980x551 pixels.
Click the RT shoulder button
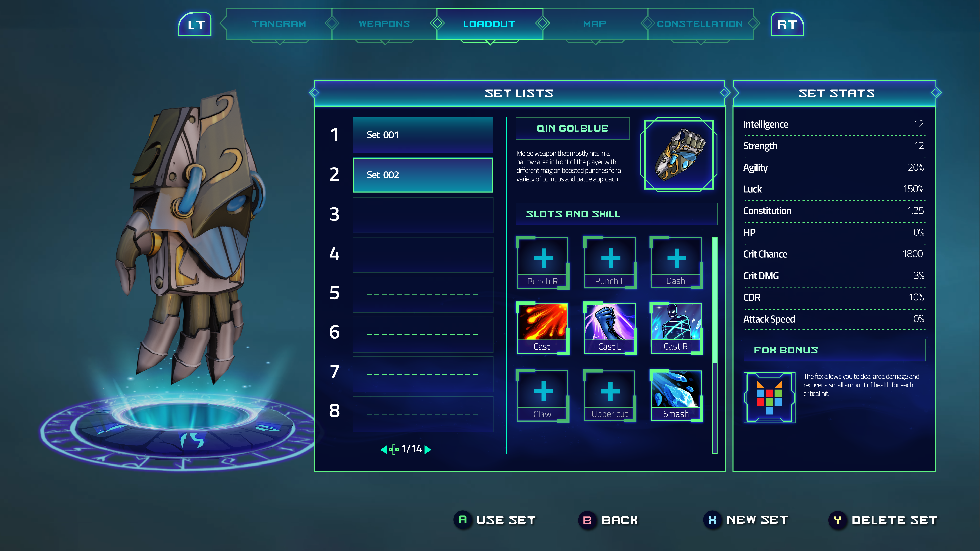pyautogui.click(x=787, y=24)
